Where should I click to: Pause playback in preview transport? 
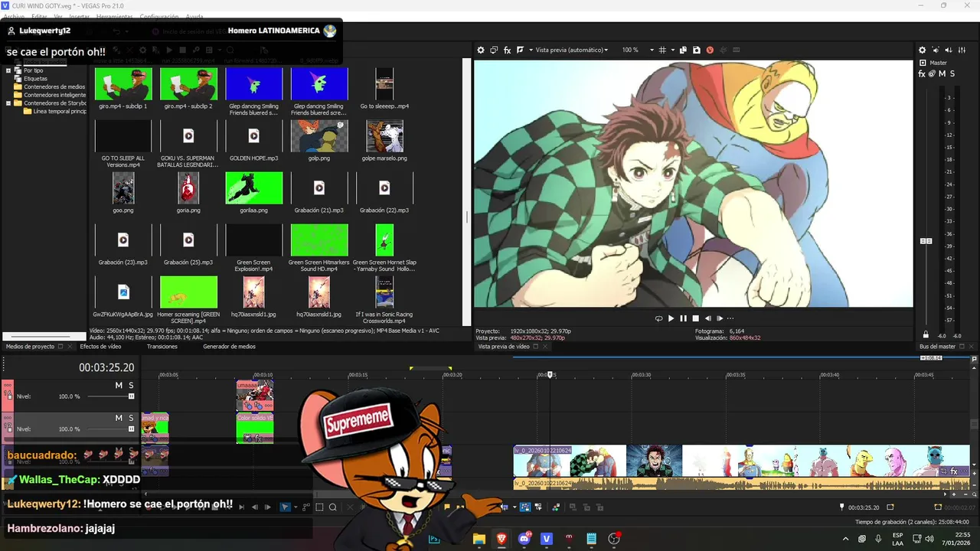pyautogui.click(x=683, y=318)
